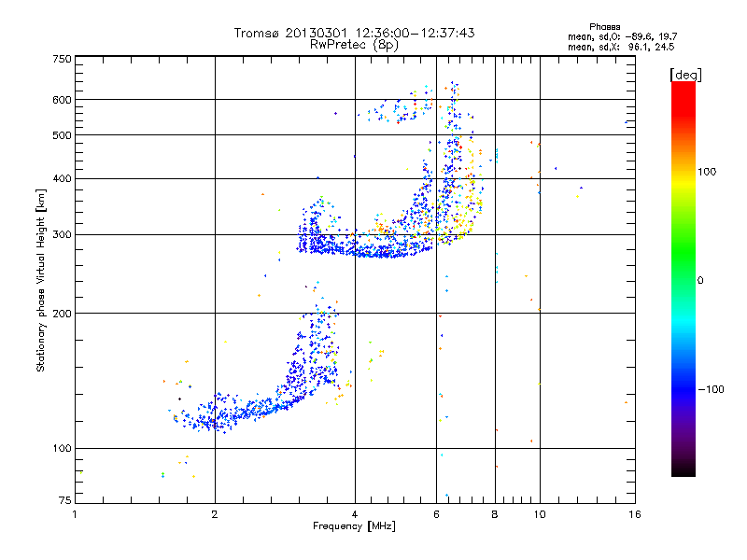This screenshot has width=747, height=560.
Task: Click the 'Frequency [MHz]' axis label
Action: click(x=354, y=526)
